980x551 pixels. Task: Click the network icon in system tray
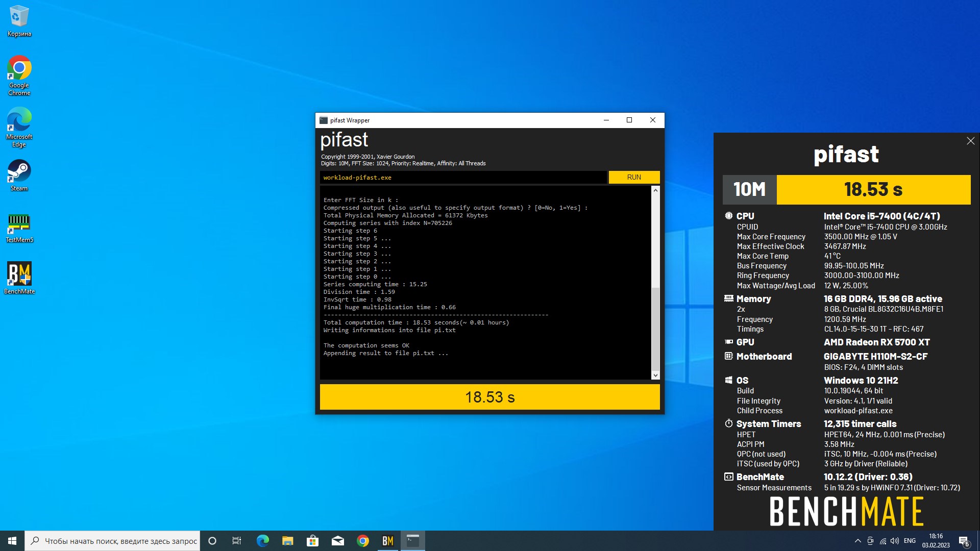pos(883,541)
